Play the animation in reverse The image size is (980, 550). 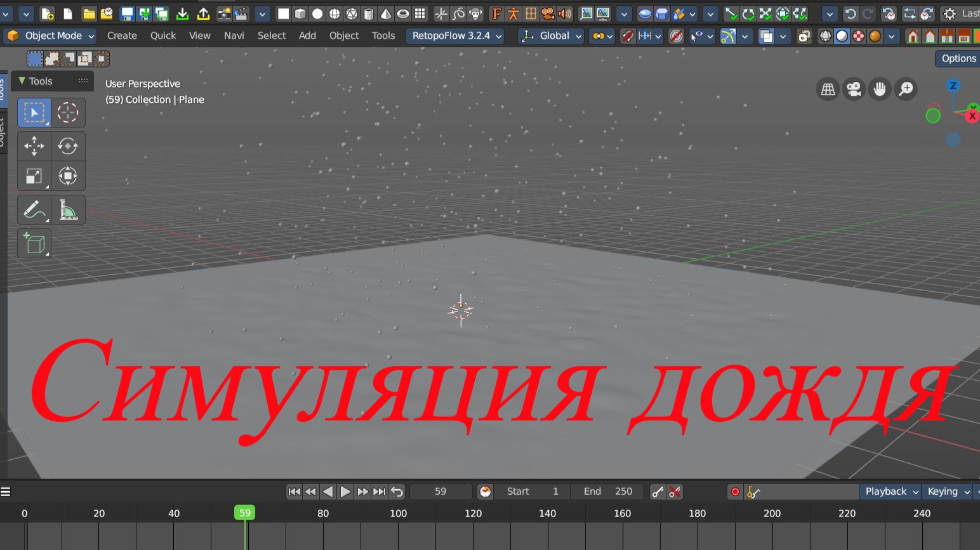[x=328, y=492]
